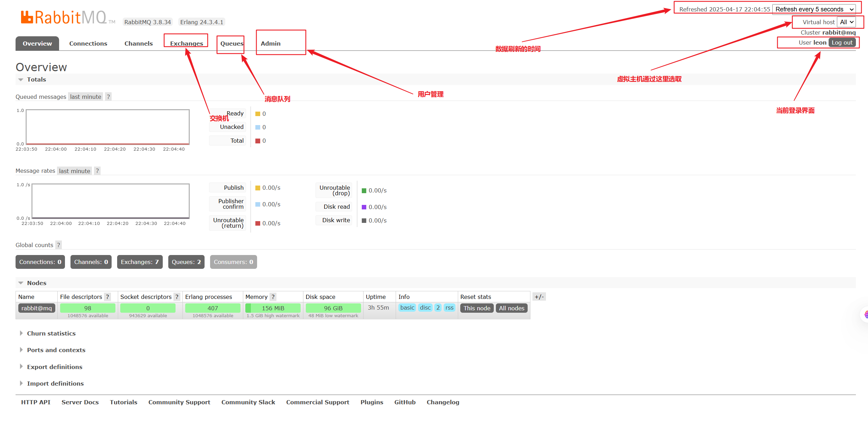This screenshot has width=868, height=434.
Task: Click the Socket descriptors help question mark
Action: click(177, 297)
